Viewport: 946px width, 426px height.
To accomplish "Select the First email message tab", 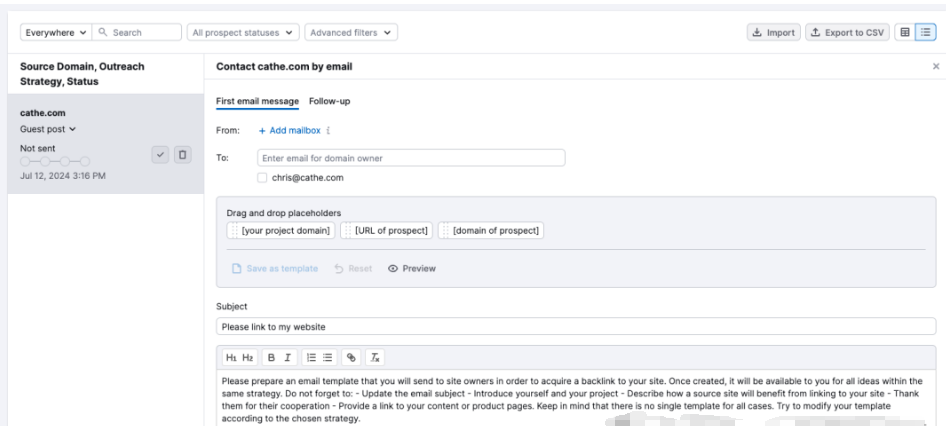I will click(x=258, y=101).
